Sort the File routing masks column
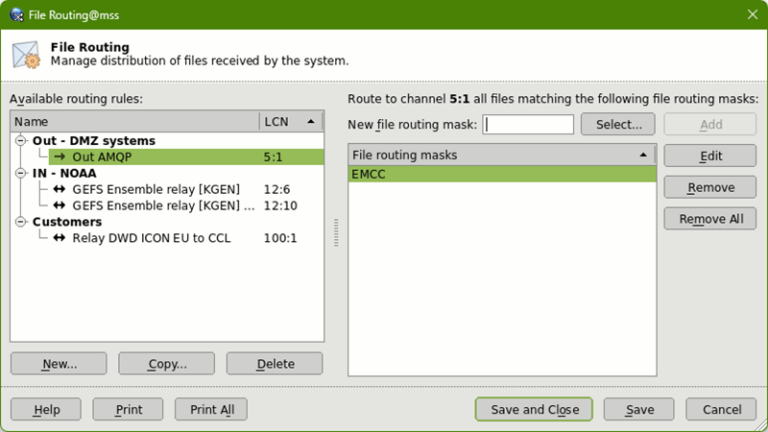Image resolution: width=768 pixels, height=432 pixels. tap(502, 155)
